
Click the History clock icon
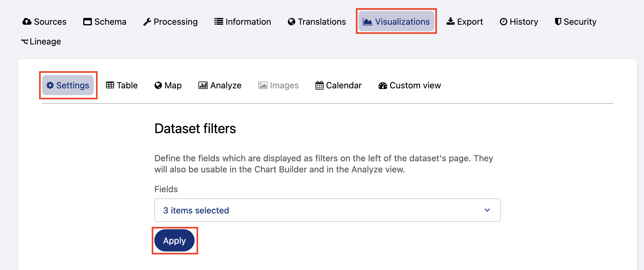[504, 22]
